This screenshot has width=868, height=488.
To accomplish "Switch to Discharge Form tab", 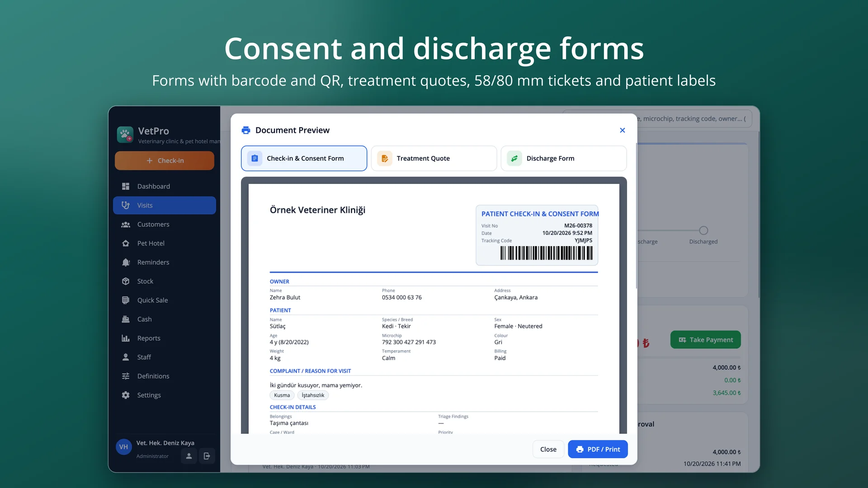I will click(563, 158).
